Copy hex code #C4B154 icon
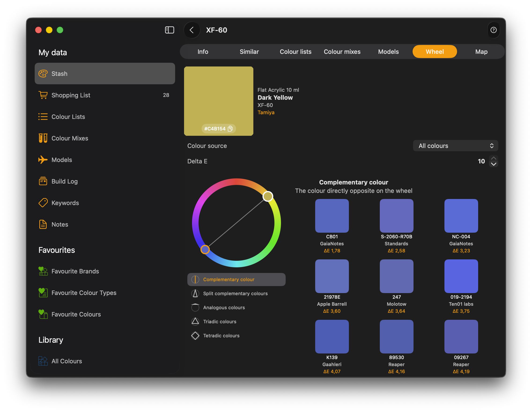 pos(230,129)
